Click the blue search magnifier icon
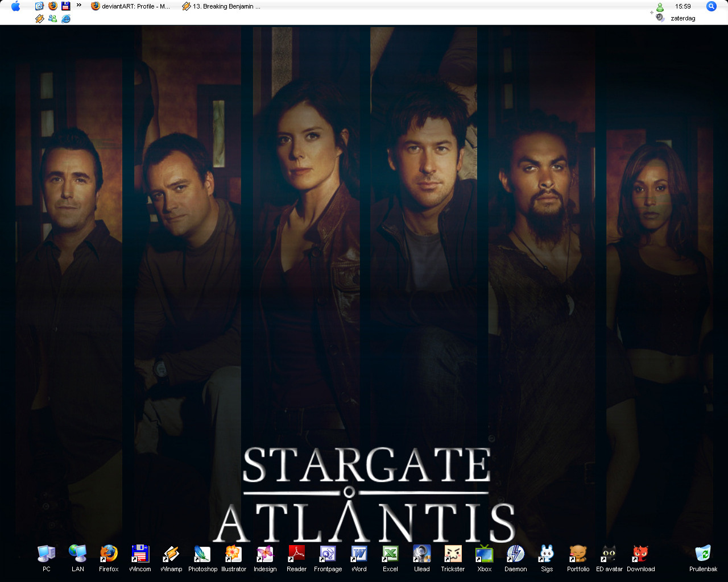This screenshot has height=582, width=728. point(712,6)
